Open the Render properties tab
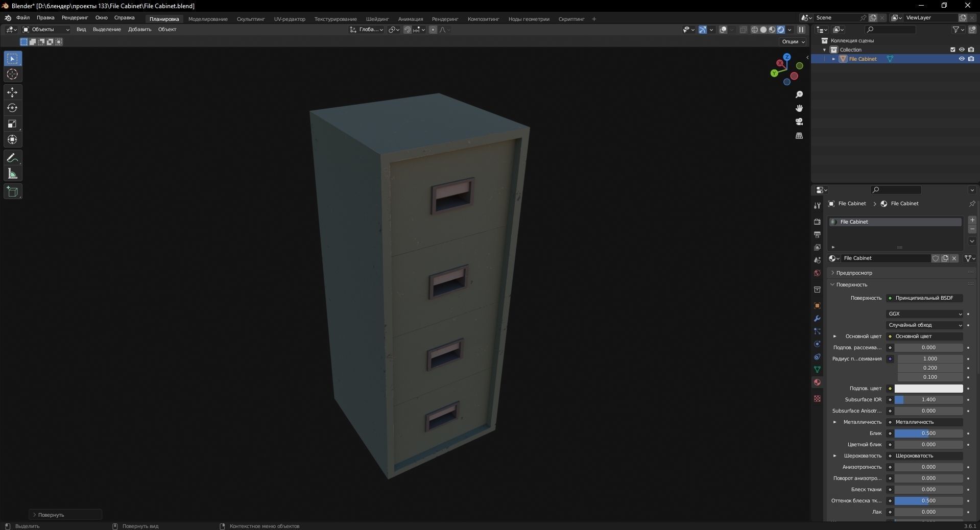Screen dimensions: 980x530 click(817, 222)
